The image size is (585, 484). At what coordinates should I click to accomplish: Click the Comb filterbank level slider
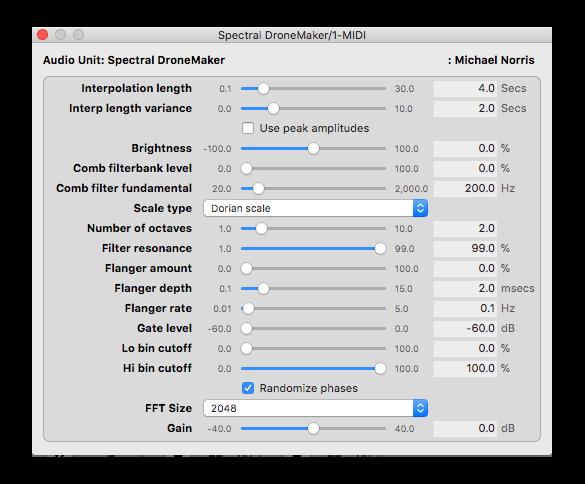point(313,169)
